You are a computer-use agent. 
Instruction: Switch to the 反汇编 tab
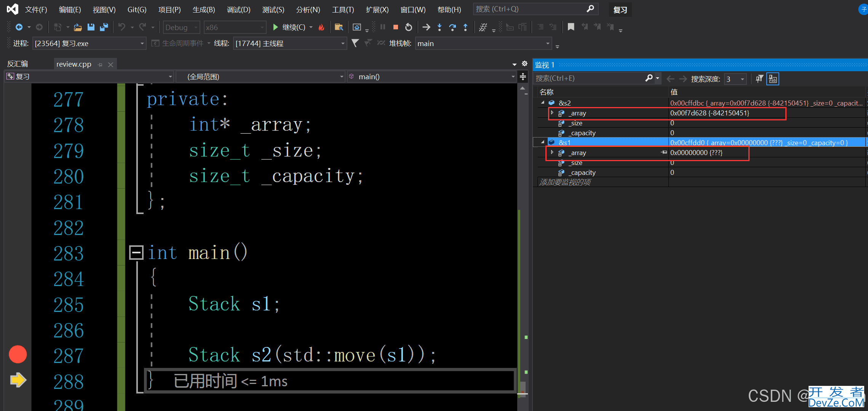18,64
